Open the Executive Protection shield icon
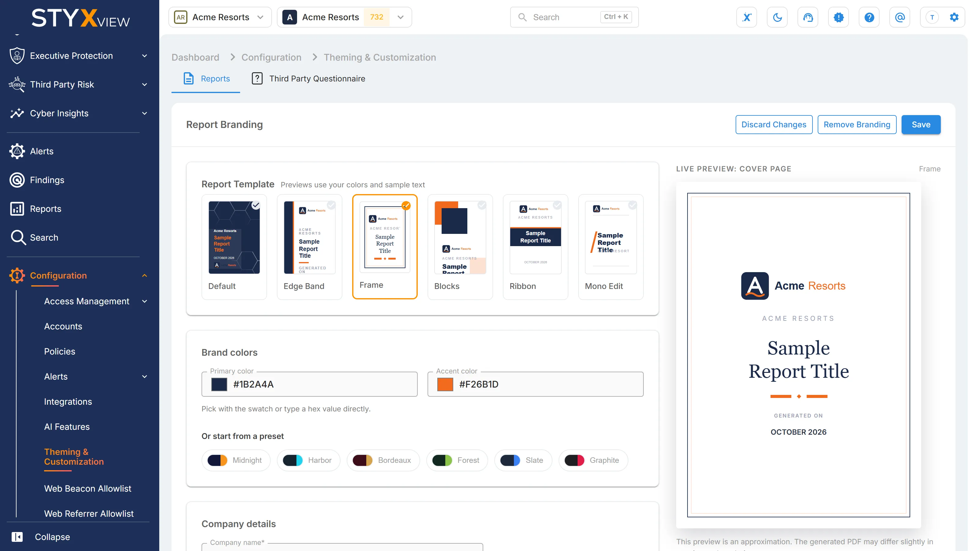 pyautogui.click(x=17, y=55)
